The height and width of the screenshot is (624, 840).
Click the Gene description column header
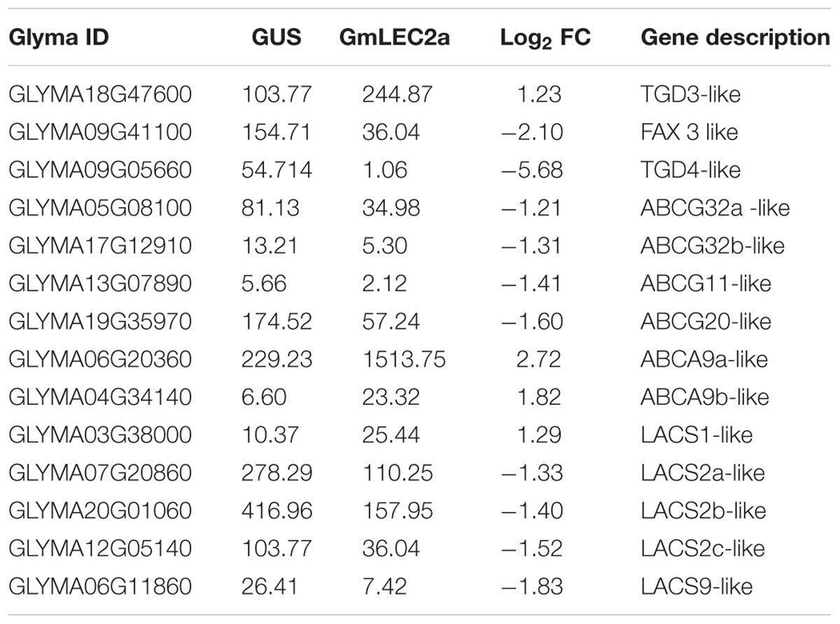tap(734, 37)
